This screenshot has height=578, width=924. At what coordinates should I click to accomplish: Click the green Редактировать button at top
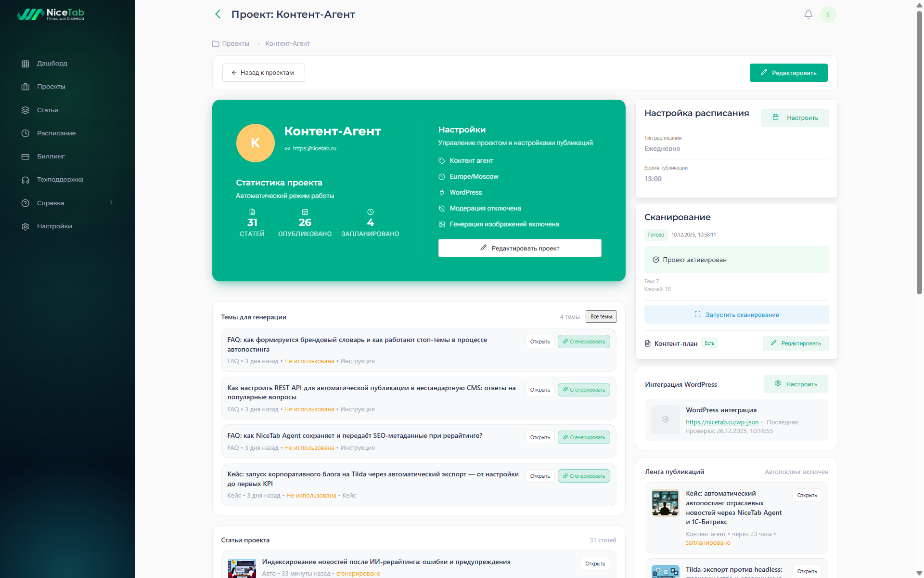coord(788,73)
